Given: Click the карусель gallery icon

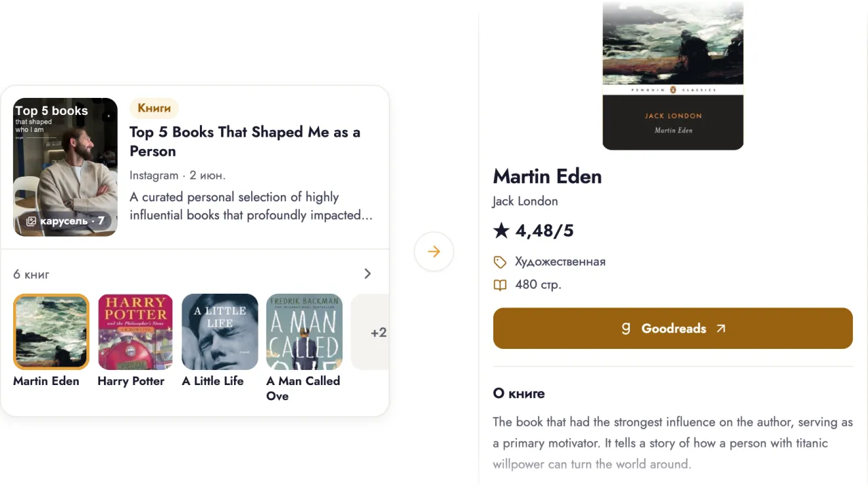Looking at the screenshot, I should 31,221.
